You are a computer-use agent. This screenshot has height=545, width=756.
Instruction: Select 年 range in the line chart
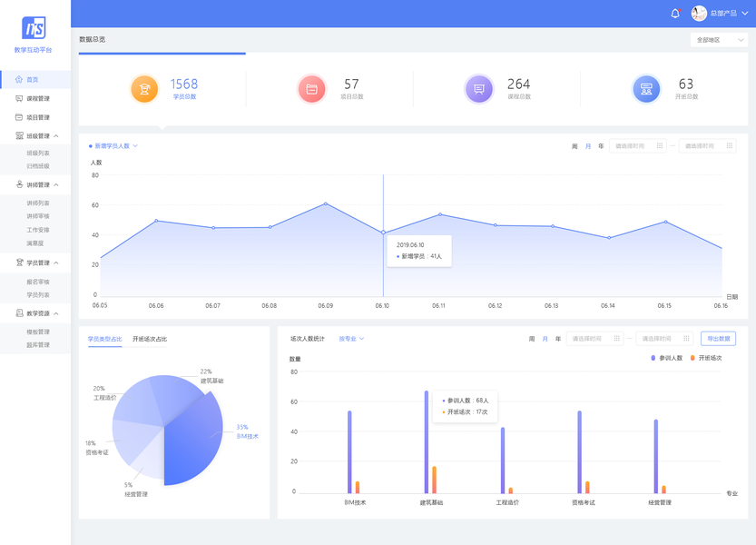[x=601, y=146]
